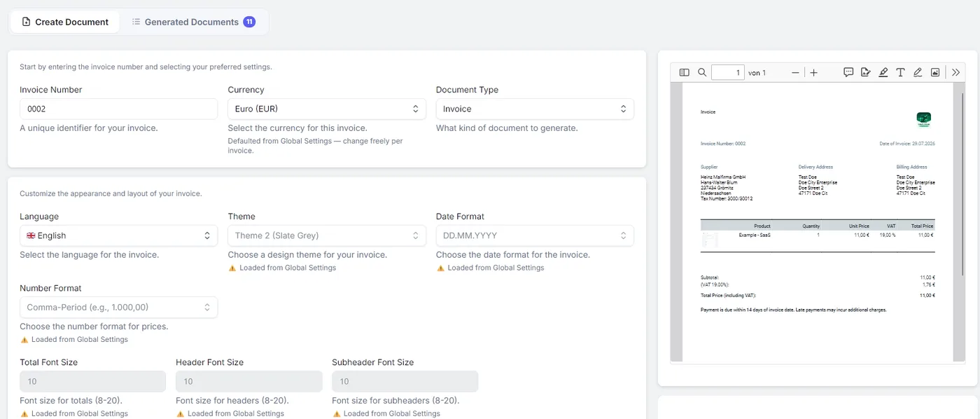Click the Subheader Font Size field
The image size is (980, 419).
405,381
